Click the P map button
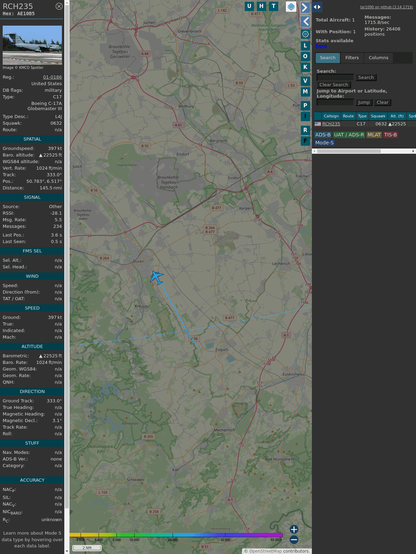 [305, 105]
